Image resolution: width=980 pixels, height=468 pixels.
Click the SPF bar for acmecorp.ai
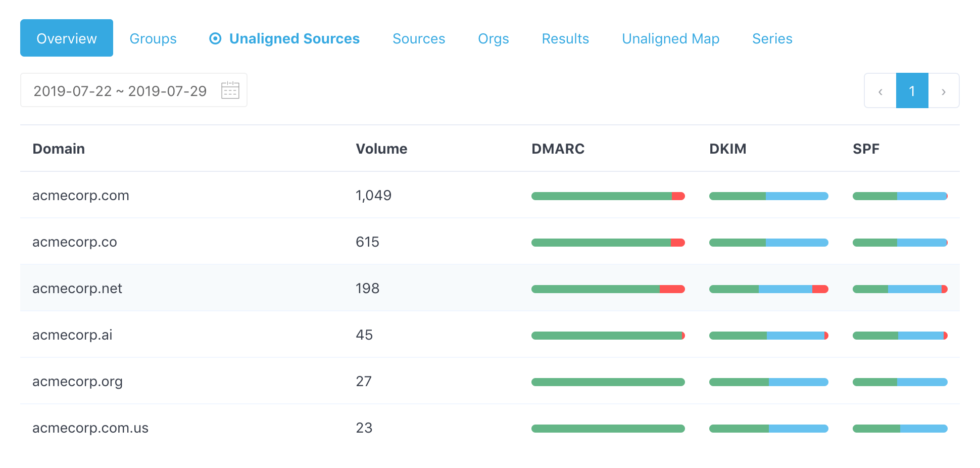point(900,335)
